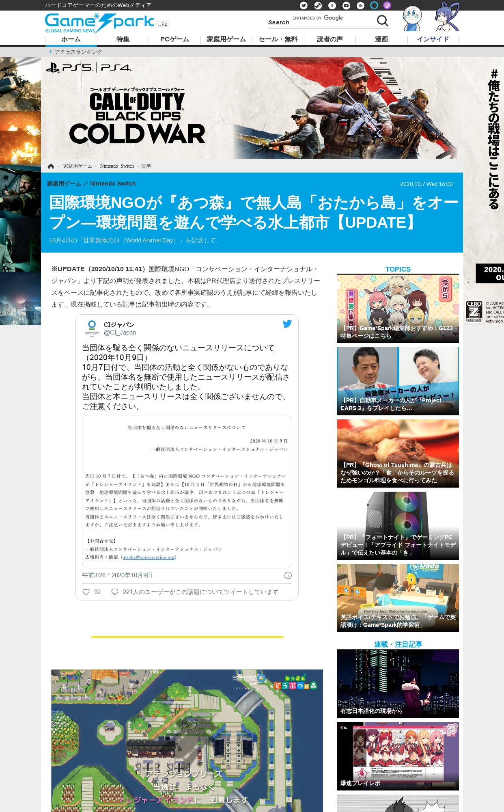Click the CERO Z rating badge
The width and height of the screenshot is (504, 812).
[x=474, y=311]
